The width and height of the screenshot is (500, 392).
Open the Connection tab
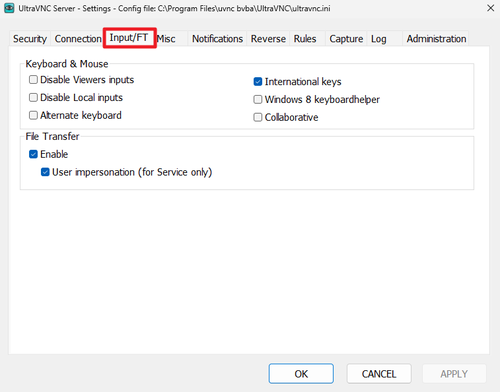pos(78,39)
